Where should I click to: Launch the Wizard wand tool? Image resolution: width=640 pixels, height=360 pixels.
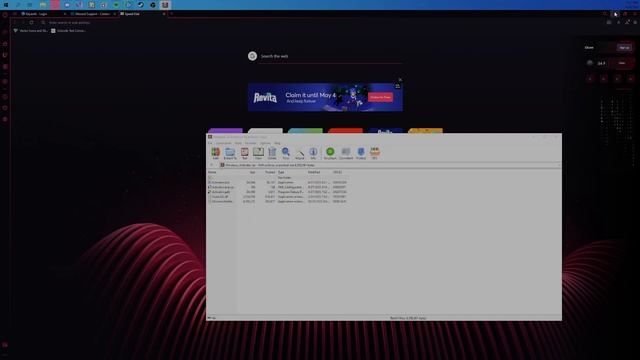[x=300, y=153]
